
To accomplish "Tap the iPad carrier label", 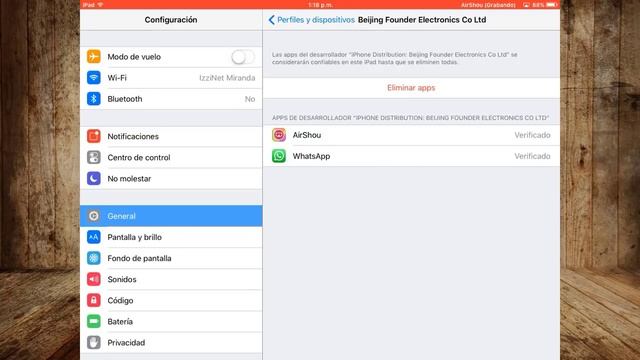I will pyautogui.click(x=89, y=5).
